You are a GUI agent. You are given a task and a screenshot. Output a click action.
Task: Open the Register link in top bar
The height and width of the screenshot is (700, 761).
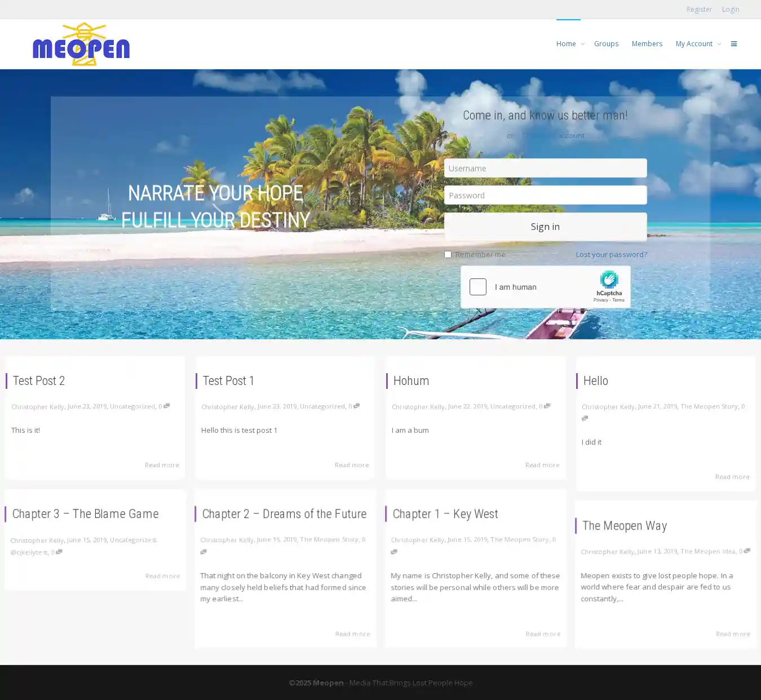(699, 10)
